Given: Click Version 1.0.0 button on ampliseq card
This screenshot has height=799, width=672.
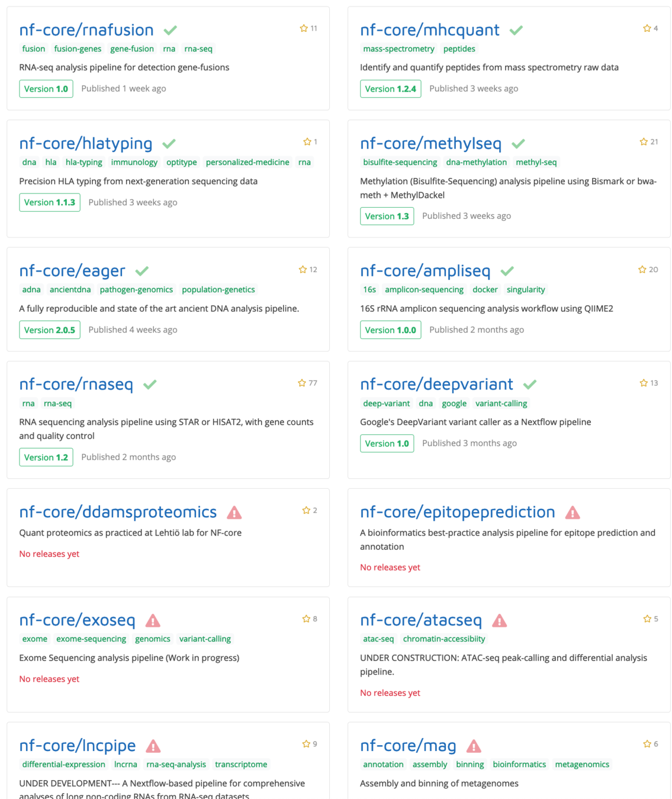Looking at the screenshot, I should click(391, 330).
